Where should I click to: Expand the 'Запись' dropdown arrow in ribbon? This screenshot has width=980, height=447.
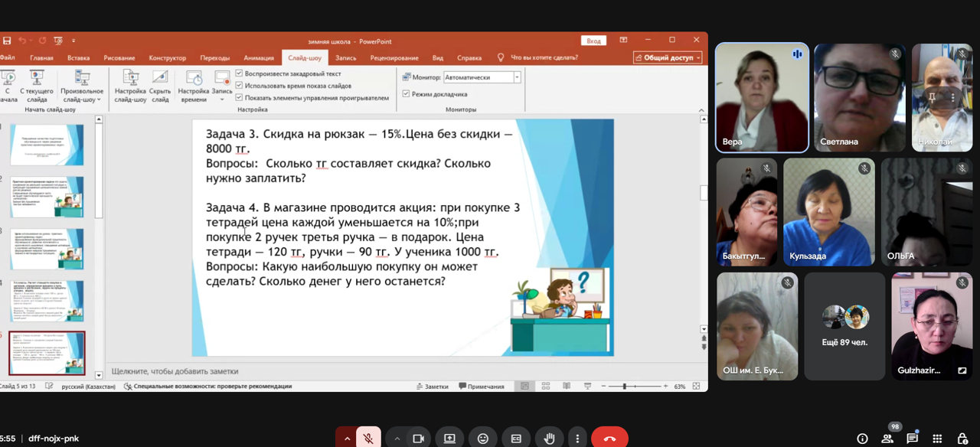[222, 100]
